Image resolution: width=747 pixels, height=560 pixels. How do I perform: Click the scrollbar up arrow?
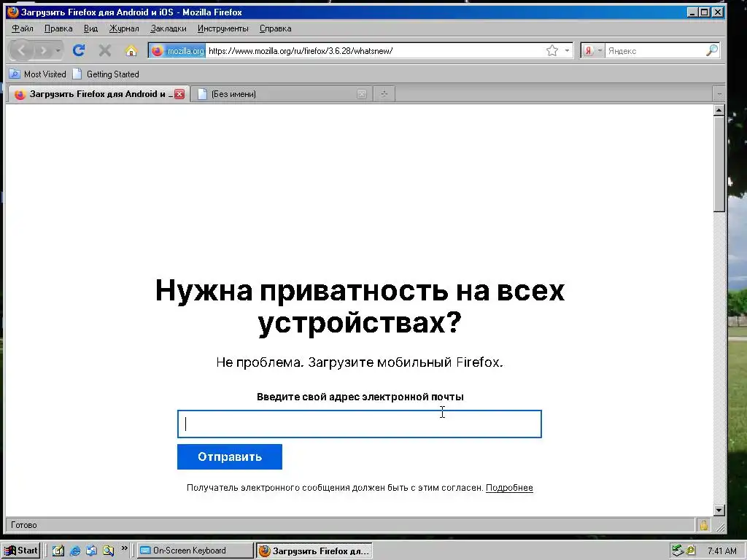pyautogui.click(x=719, y=111)
